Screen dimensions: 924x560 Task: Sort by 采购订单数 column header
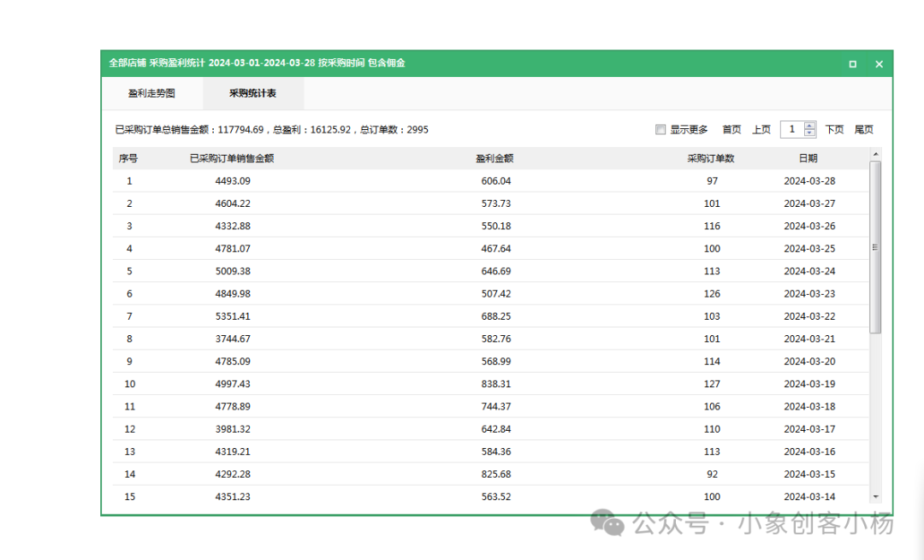pos(711,158)
